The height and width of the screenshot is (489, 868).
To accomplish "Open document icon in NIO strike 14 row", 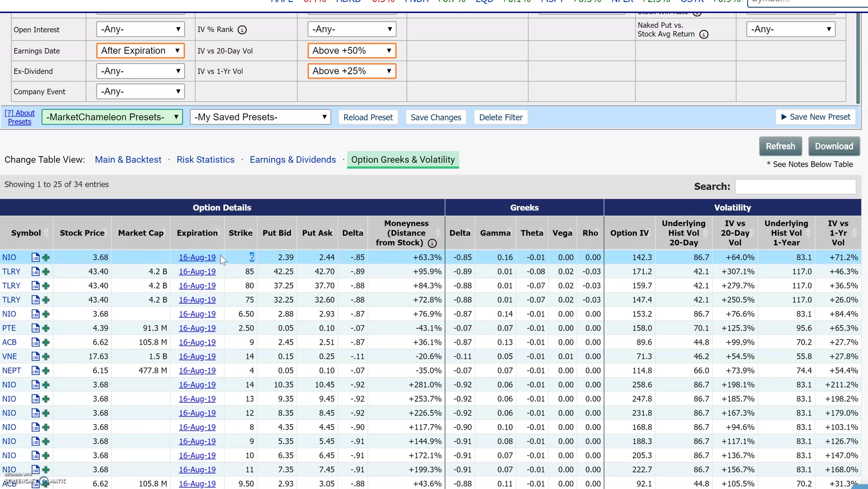I will coord(35,385).
